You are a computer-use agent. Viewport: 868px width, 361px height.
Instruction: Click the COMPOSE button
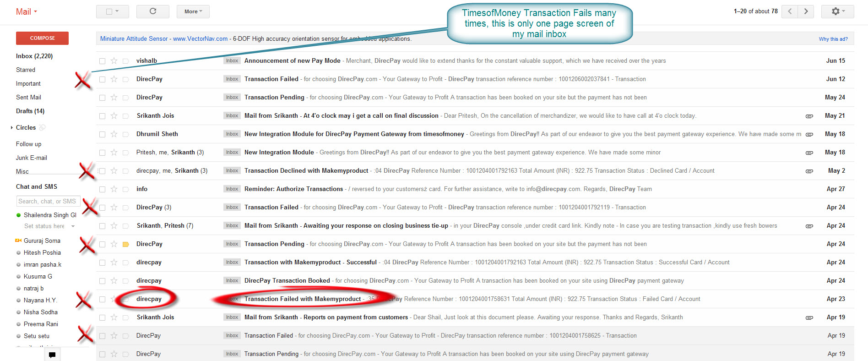click(42, 38)
